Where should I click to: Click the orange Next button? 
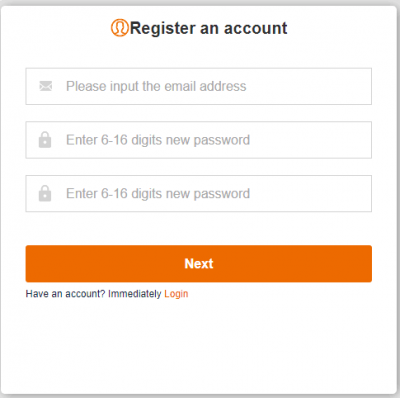[199, 264]
